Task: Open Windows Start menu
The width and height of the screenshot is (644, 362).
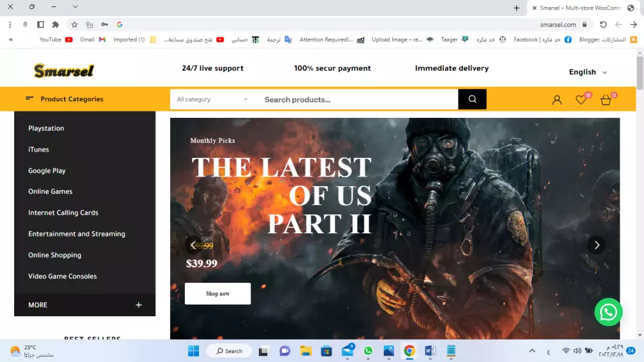Action: pos(193,351)
